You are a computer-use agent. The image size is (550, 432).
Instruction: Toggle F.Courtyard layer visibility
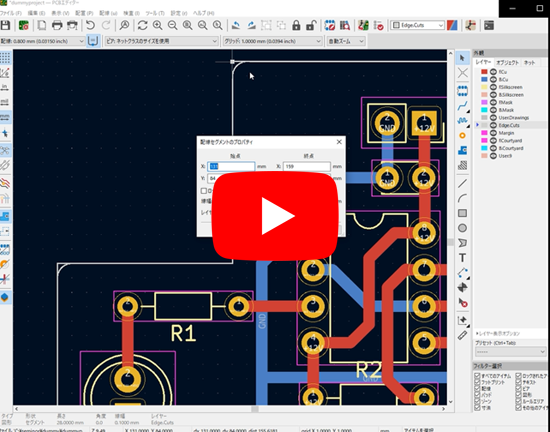[493, 141]
